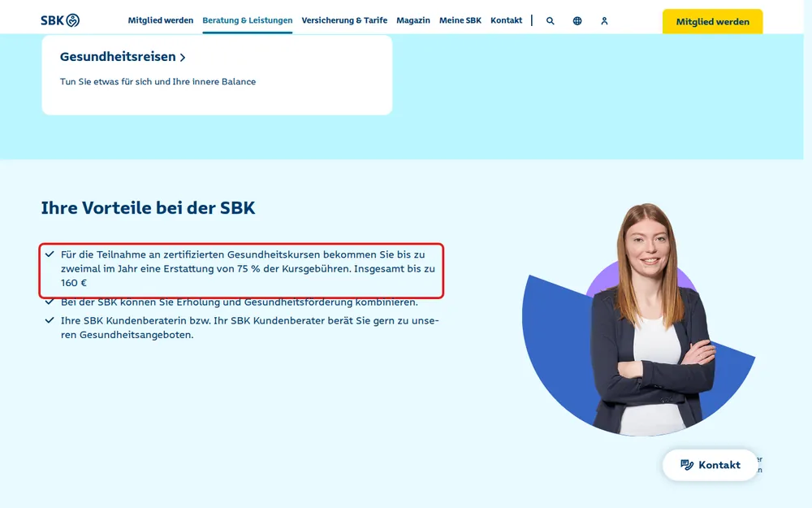Viewport: 812px width, 508px height.
Task: Click checkmark beside Gesundheitskursen bullet
Action: point(50,254)
